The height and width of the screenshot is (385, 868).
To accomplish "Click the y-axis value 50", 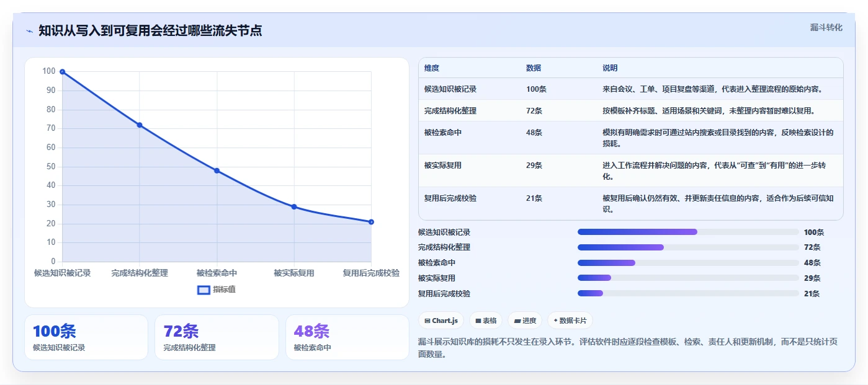I will [x=51, y=166].
